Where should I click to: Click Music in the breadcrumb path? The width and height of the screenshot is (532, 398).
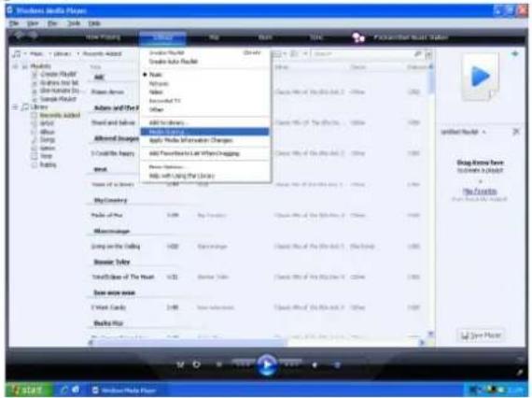pyautogui.click(x=36, y=54)
